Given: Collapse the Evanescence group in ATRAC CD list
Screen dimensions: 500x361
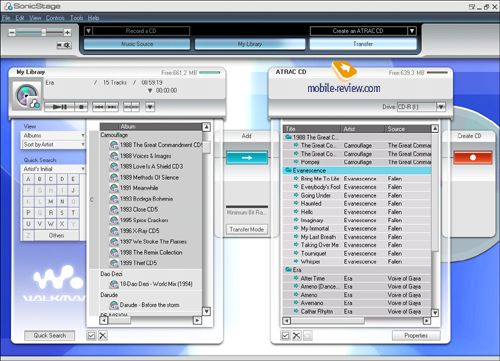Looking at the screenshot, I should coord(288,170).
